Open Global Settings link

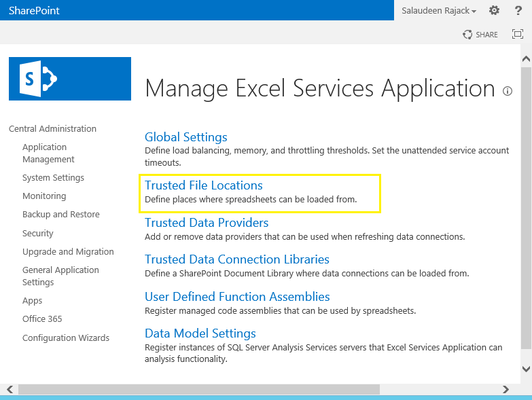pos(186,137)
